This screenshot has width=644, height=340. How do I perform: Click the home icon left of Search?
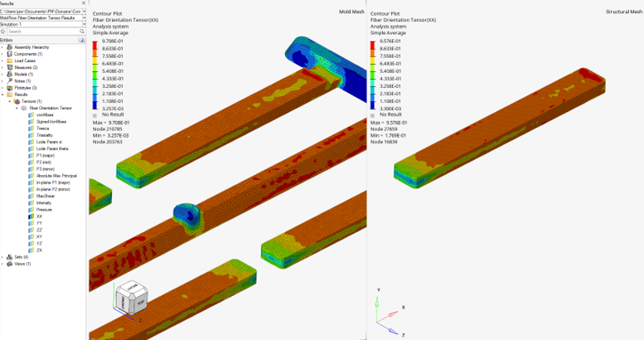(3, 32)
